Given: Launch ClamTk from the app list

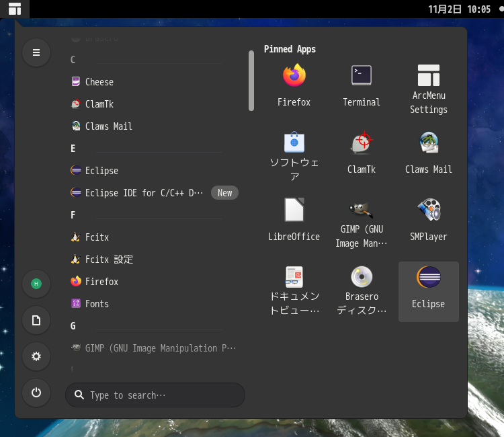Looking at the screenshot, I should [x=154, y=104].
